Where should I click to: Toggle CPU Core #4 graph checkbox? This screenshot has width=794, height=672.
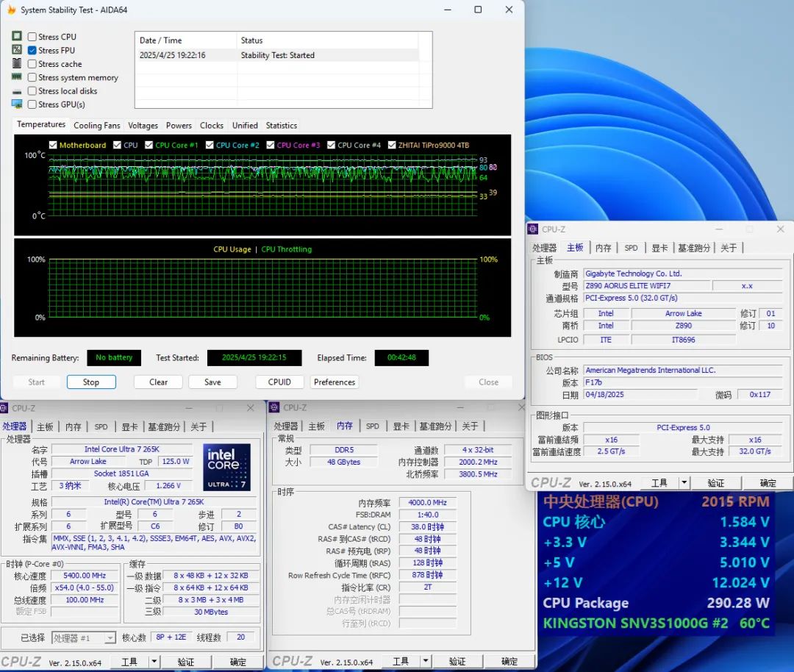331,145
